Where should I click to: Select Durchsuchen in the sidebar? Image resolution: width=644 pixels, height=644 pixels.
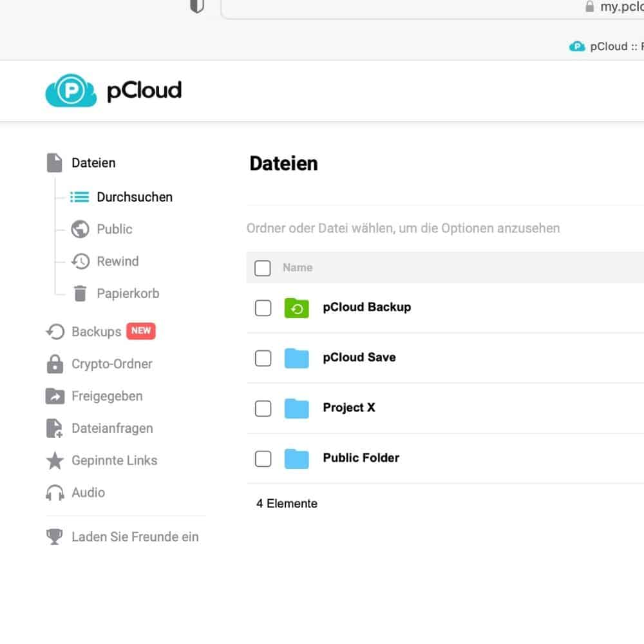[135, 197]
